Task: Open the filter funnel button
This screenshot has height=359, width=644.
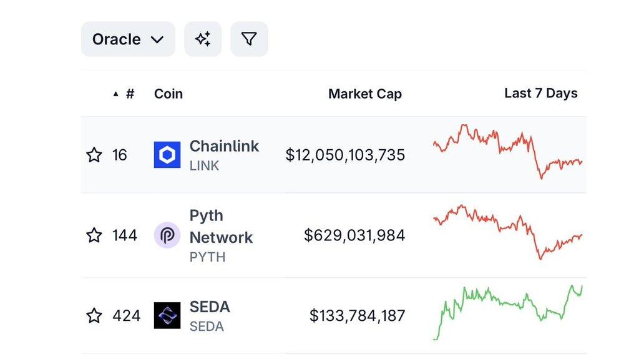Action: pyautogui.click(x=249, y=39)
